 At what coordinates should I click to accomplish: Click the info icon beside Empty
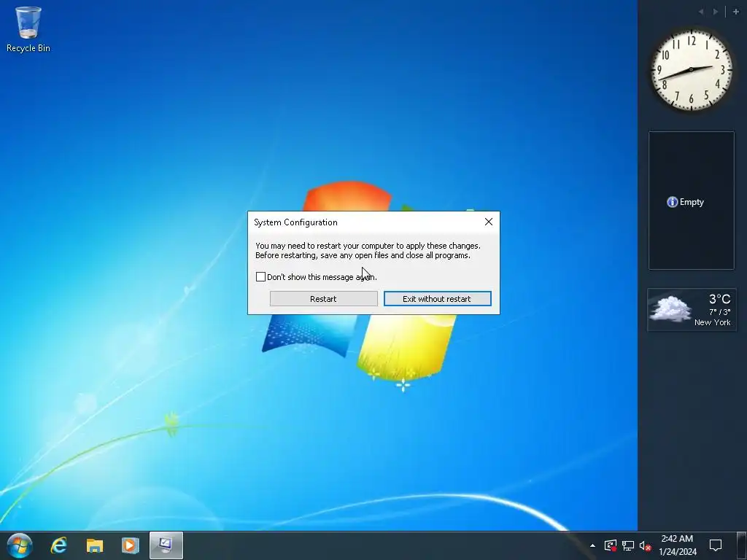tap(672, 202)
